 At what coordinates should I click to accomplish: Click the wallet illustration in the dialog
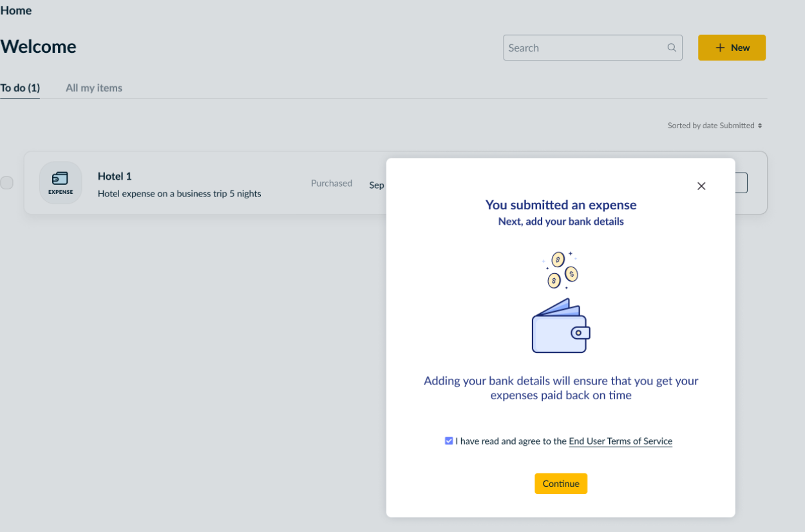click(560, 327)
